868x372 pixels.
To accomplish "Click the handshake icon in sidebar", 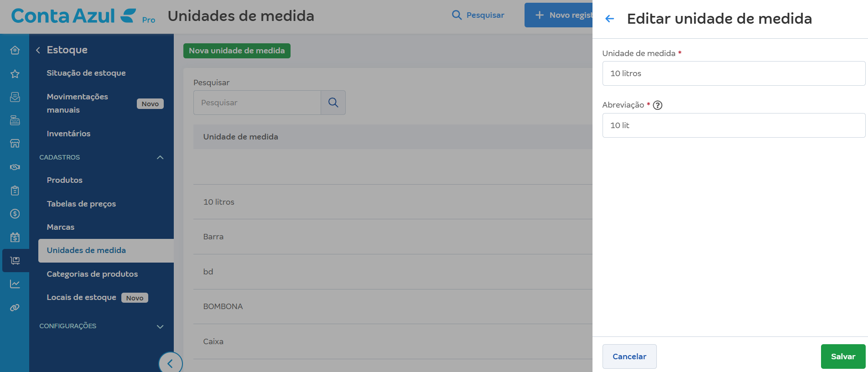I will click(x=15, y=167).
